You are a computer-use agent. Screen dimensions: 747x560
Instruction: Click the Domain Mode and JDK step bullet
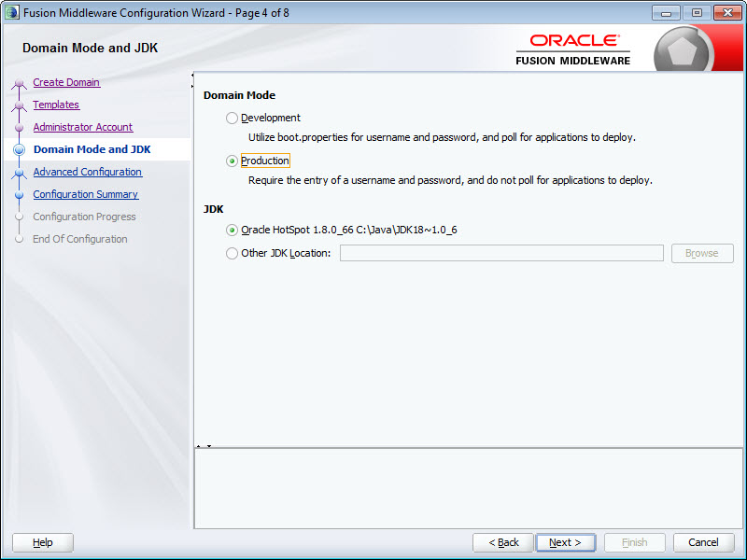pos(19,150)
